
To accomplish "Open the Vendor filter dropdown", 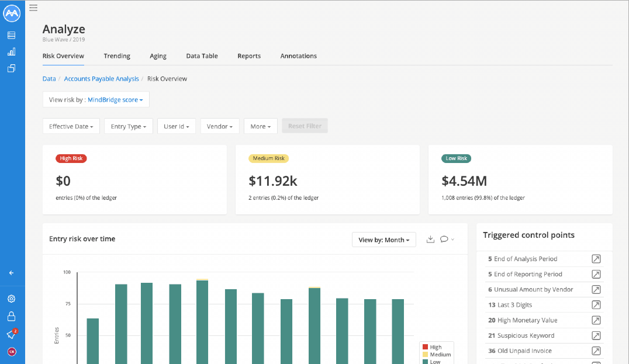I will coord(220,126).
